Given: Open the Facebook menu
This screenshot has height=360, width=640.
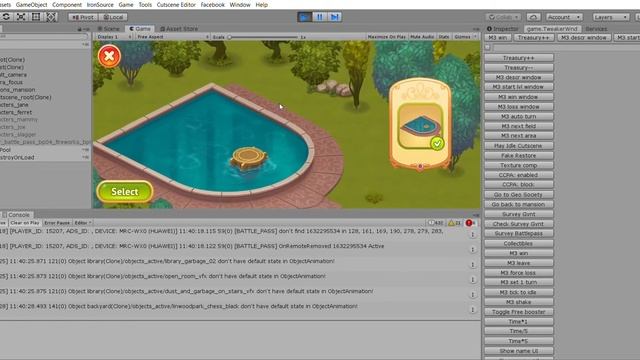Looking at the screenshot, I should pyautogui.click(x=213, y=5).
